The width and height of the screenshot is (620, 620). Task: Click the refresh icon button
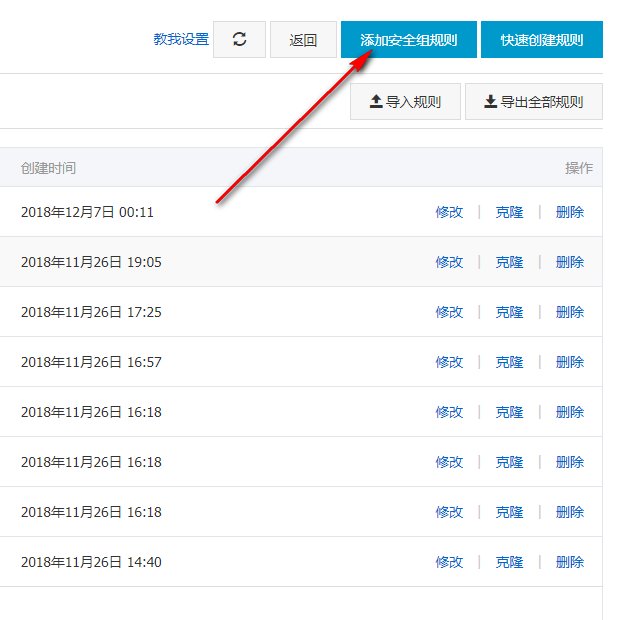coord(239,40)
